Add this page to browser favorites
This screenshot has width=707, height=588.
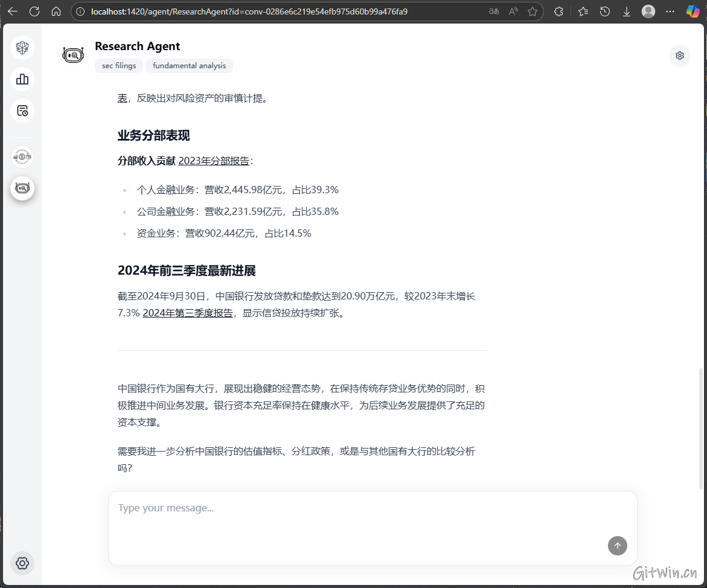coord(532,11)
